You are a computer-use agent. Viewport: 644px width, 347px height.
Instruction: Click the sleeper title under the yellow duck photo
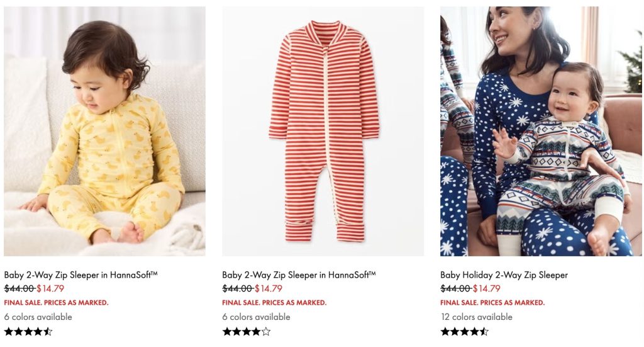point(80,275)
